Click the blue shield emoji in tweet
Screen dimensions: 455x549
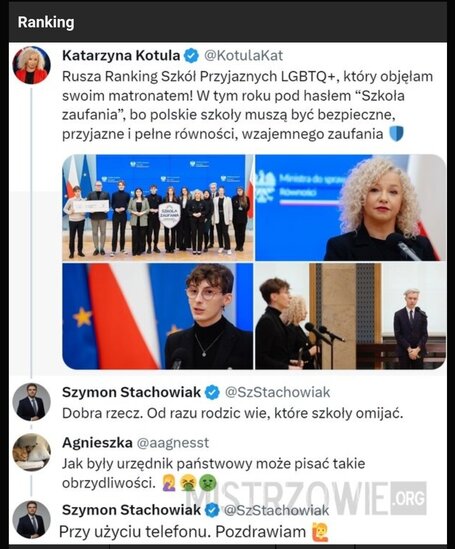tap(397, 134)
